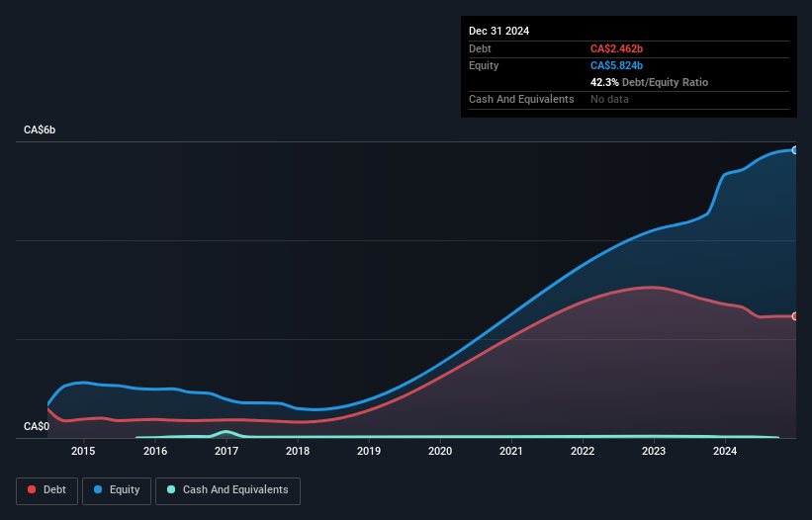Click the Cash And Equivalents tooltip label
Image resolution: width=812 pixels, height=520 pixels.
[x=521, y=99]
